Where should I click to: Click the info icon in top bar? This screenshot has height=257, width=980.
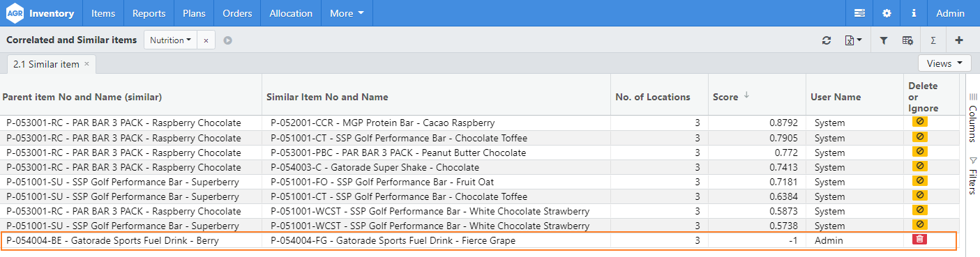(914, 13)
